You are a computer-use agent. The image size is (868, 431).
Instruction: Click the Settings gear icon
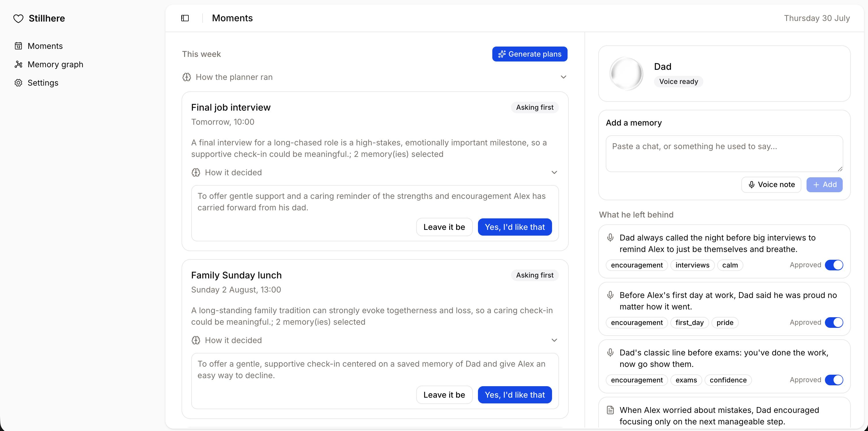tap(19, 83)
